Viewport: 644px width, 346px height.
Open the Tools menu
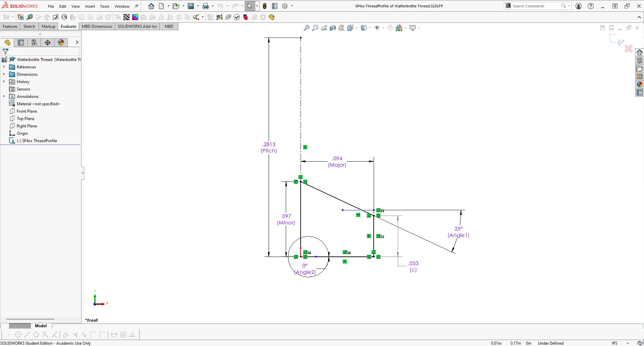coord(105,6)
